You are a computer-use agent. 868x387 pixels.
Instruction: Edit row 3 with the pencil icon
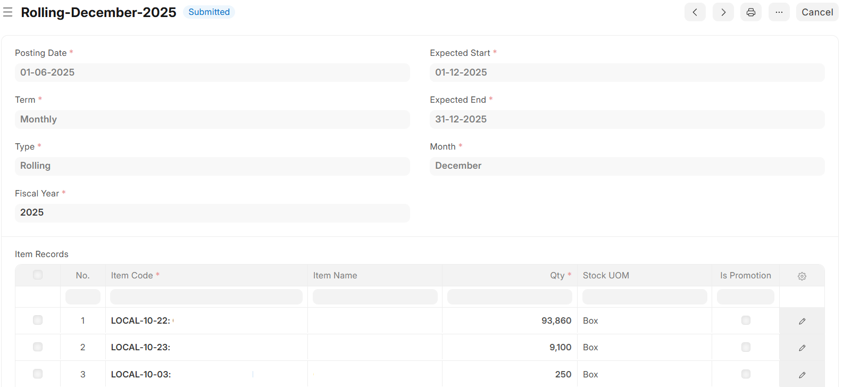point(802,375)
